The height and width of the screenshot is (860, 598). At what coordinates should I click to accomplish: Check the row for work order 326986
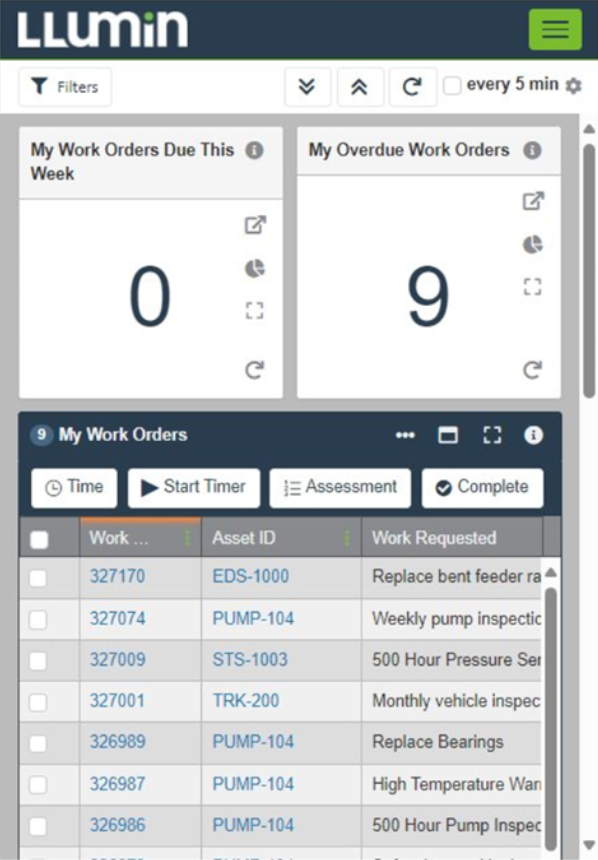[38, 827]
